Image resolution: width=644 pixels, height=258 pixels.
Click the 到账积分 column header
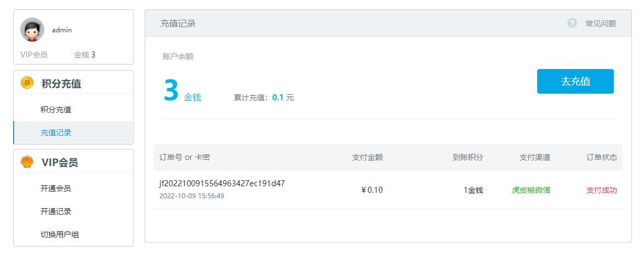[x=468, y=157]
